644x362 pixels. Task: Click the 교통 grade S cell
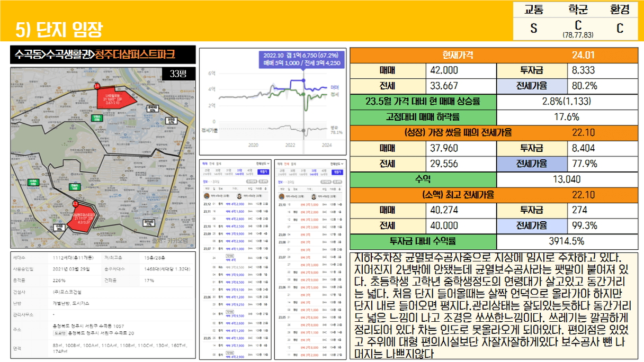(x=534, y=29)
